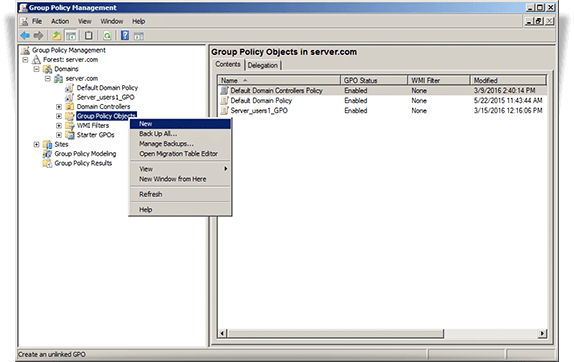Click the gray Forward arrow in toolbar
This screenshot has width=574, height=362.
click(x=38, y=36)
